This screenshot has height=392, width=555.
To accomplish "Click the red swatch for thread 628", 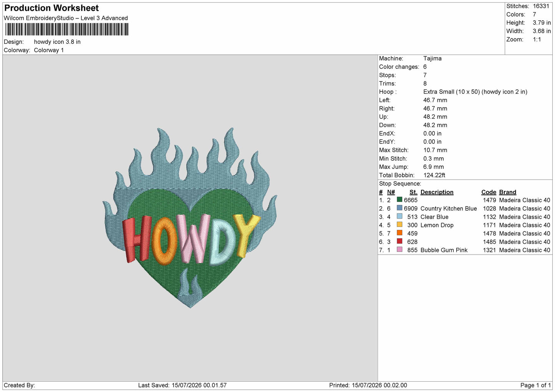I will 399,241.
